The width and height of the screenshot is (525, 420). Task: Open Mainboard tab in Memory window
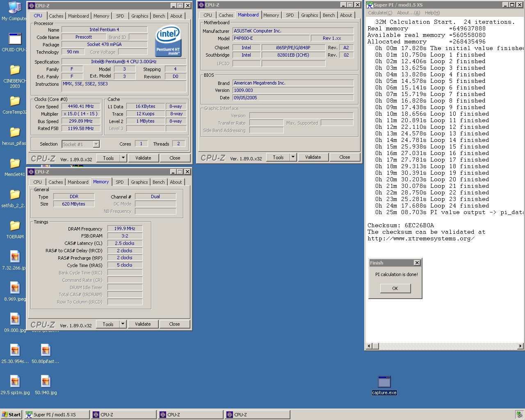coord(78,182)
